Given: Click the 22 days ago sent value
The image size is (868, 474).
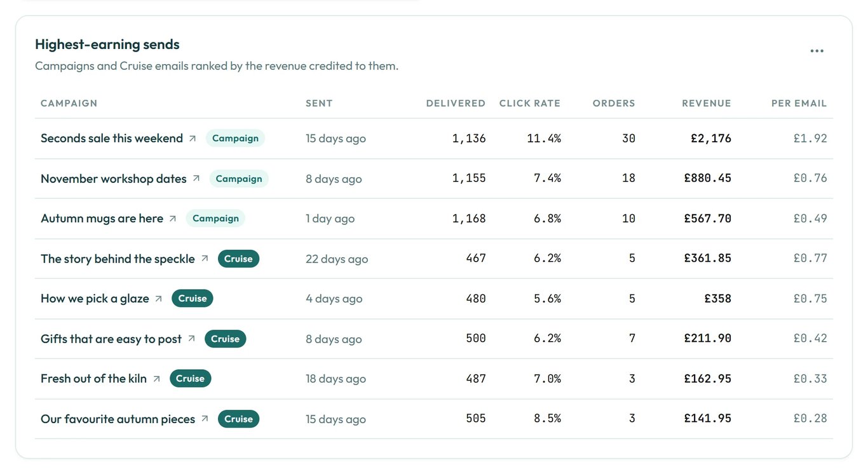Looking at the screenshot, I should [337, 259].
